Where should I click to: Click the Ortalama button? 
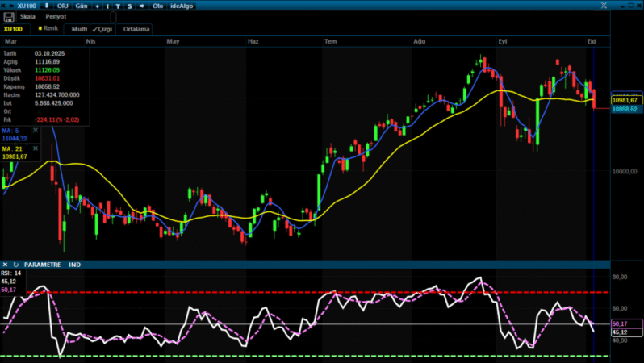click(136, 29)
